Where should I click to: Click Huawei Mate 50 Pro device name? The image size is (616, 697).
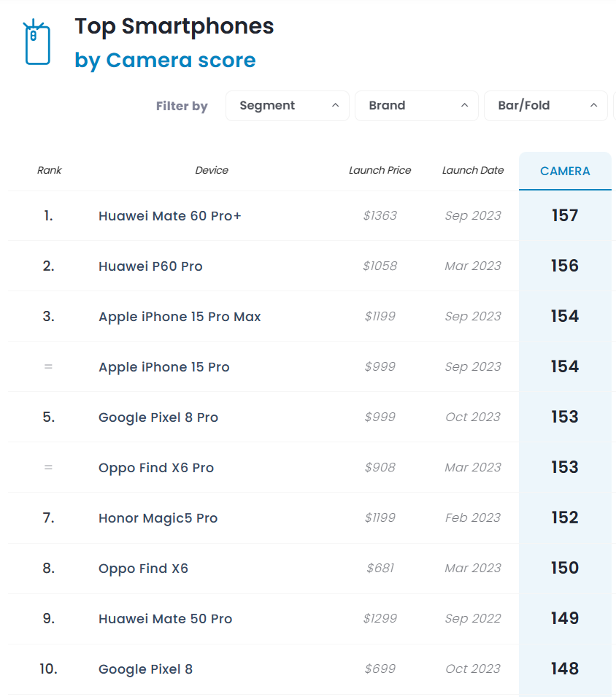click(166, 619)
